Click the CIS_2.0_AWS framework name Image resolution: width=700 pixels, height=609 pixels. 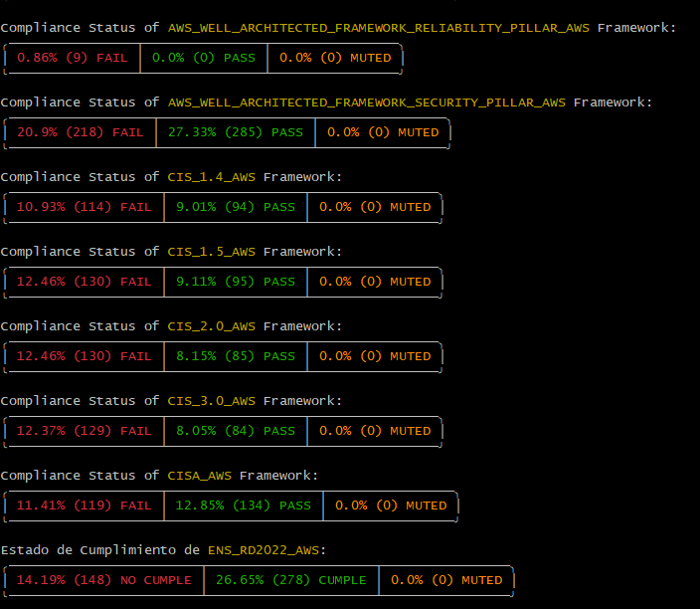211,326
